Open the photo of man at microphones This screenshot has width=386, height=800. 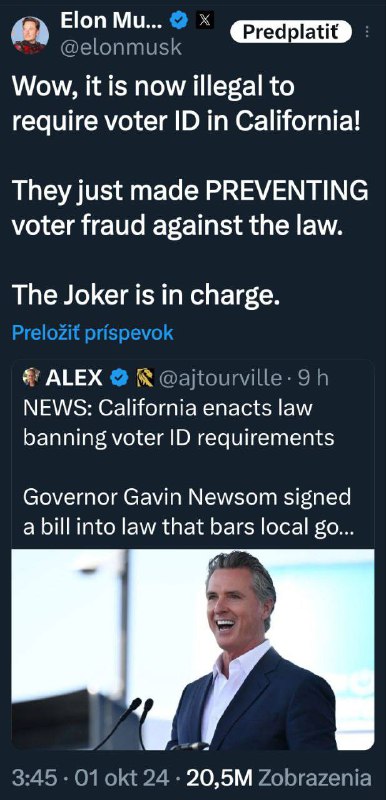click(x=193, y=649)
